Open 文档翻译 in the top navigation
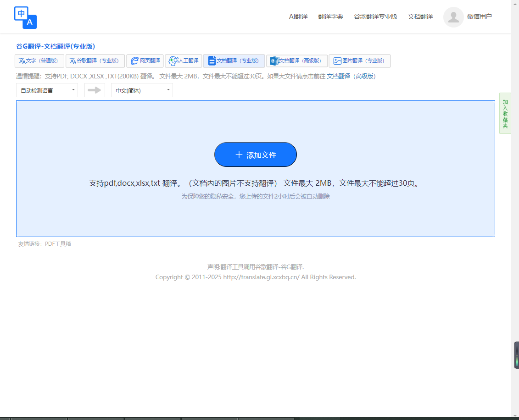The width and height of the screenshot is (519, 420). (x=420, y=17)
